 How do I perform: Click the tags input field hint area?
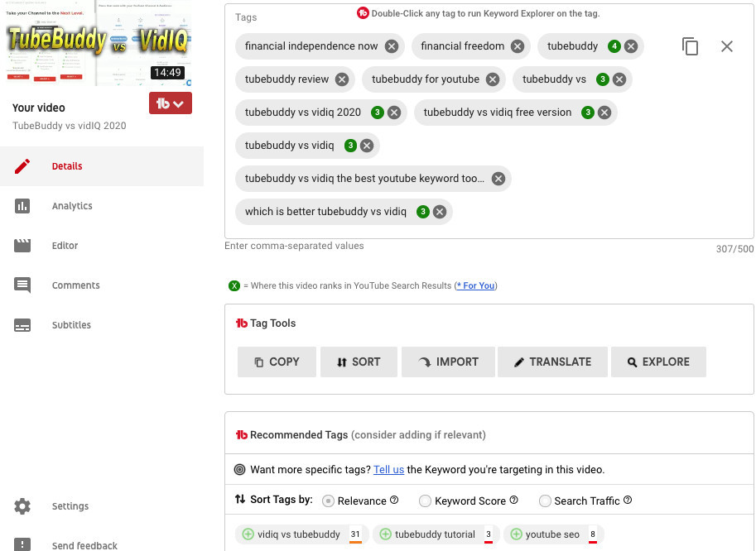(x=294, y=246)
